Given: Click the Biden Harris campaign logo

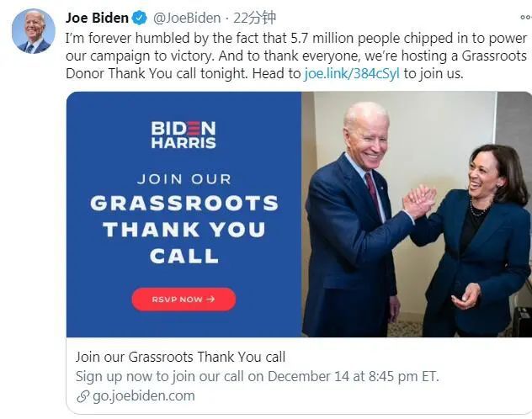Looking at the screenshot, I should click(184, 135).
